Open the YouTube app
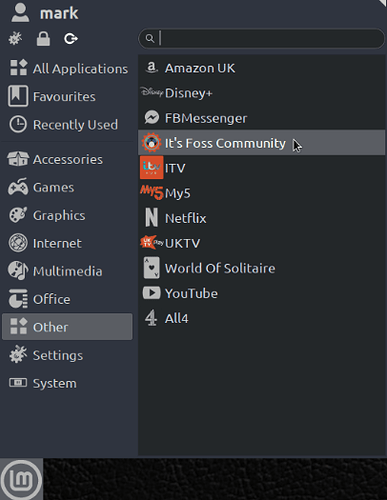Image resolution: width=387 pixels, height=500 pixels. [261, 293]
